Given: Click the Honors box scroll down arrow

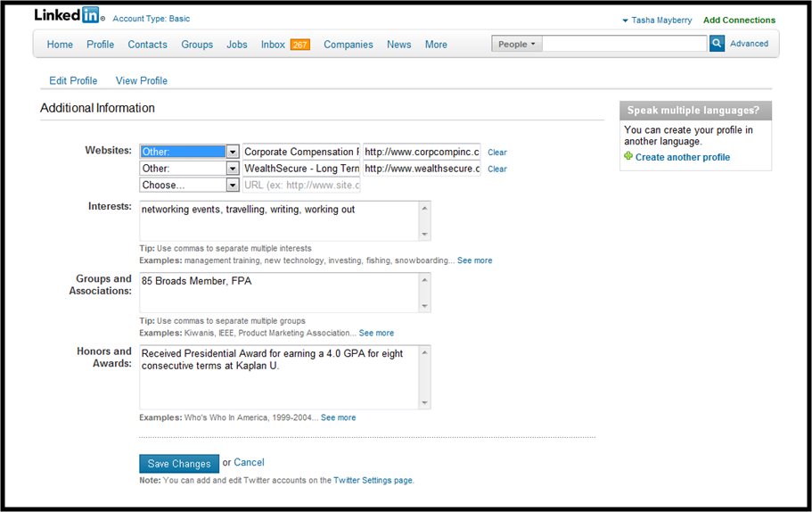Looking at the screenshot, I should click(424, 402).
